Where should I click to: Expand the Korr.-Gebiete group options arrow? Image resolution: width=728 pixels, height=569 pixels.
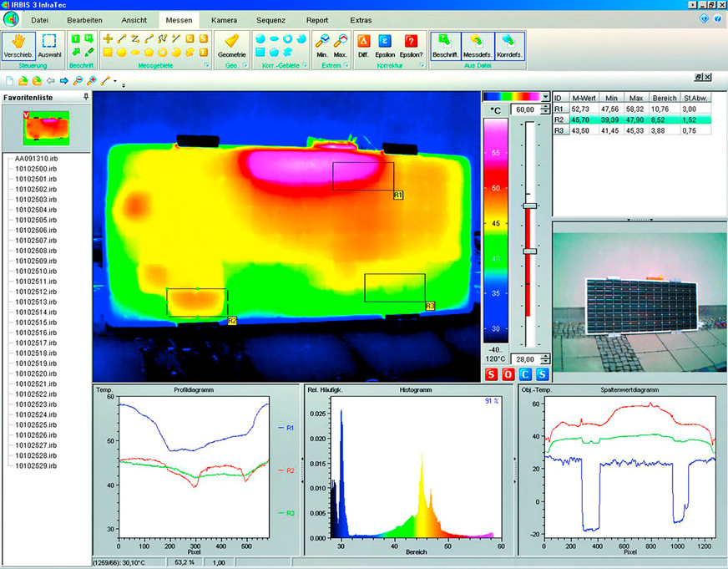pyautogui.click(x=306, y=64)
